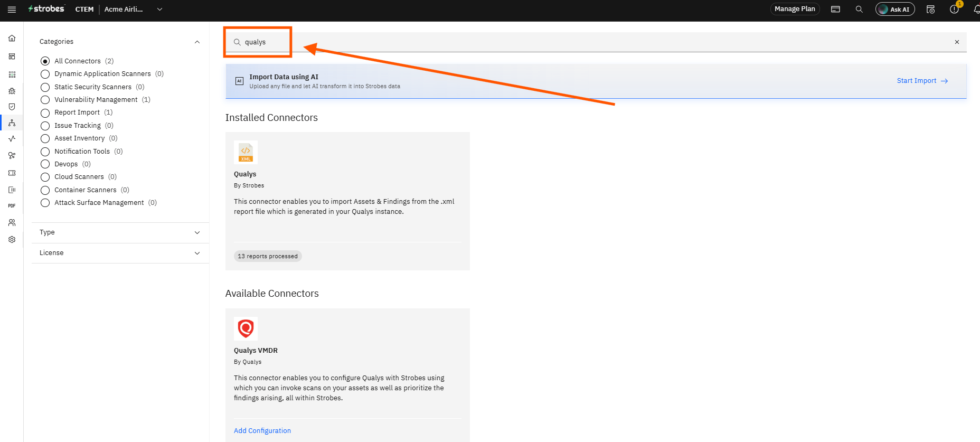Open the shield check sidebar icon
980x442 pixels.
pos(12,107)
